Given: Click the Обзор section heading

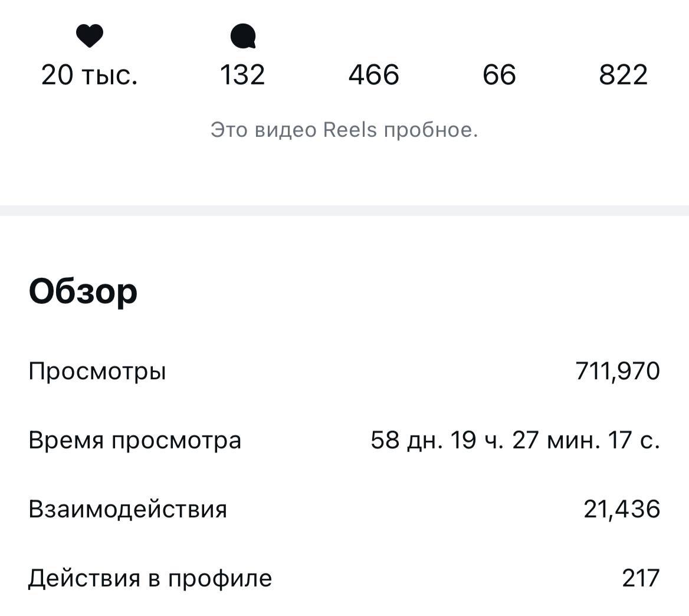Looking at the screenshot, I should point(83,291).
